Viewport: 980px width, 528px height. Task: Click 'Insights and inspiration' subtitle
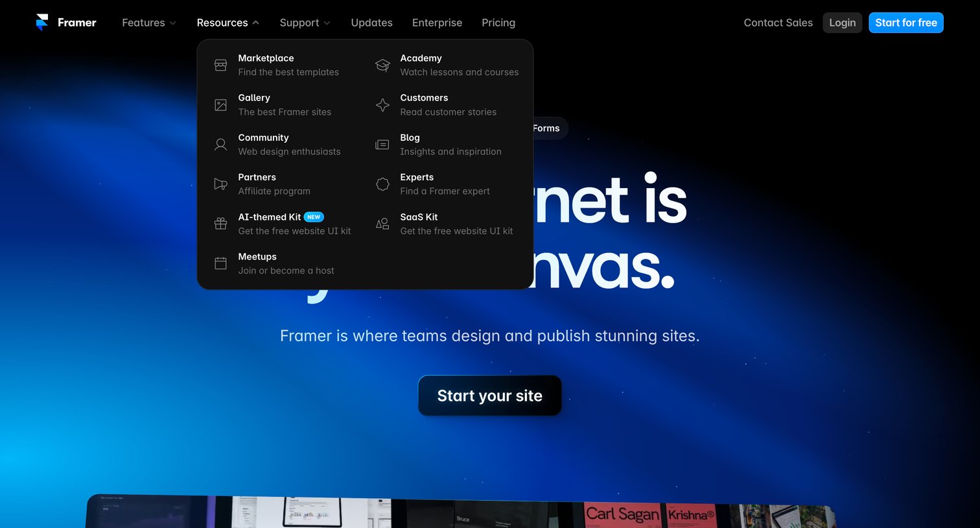coord(450,152)
